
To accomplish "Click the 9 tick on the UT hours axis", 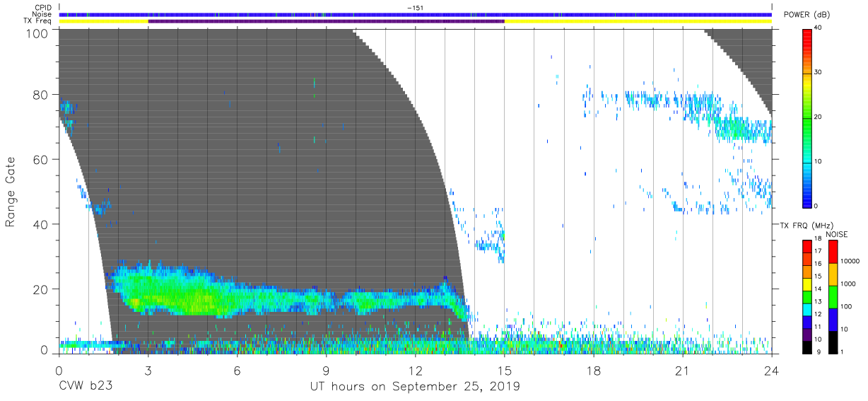I will click(x=326, y=370).
